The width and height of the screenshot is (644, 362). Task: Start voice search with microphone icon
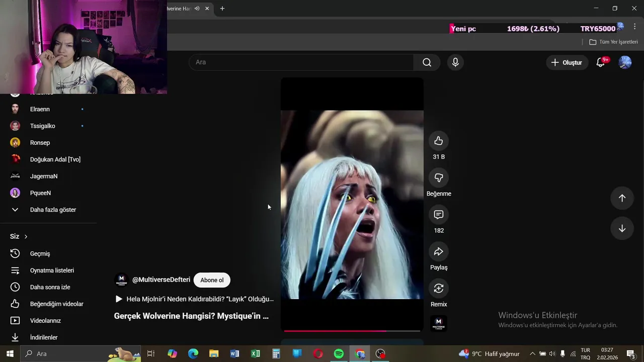[455, 62]
